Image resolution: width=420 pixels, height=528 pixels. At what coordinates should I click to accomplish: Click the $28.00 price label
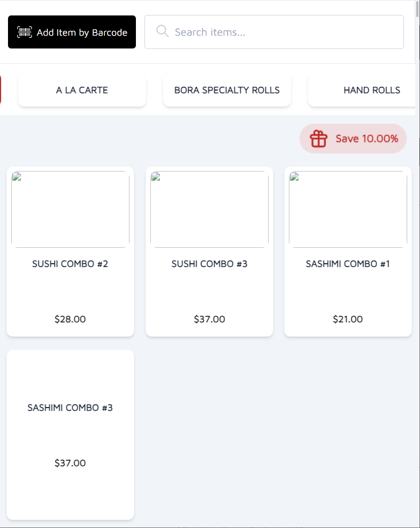point(70,319)
